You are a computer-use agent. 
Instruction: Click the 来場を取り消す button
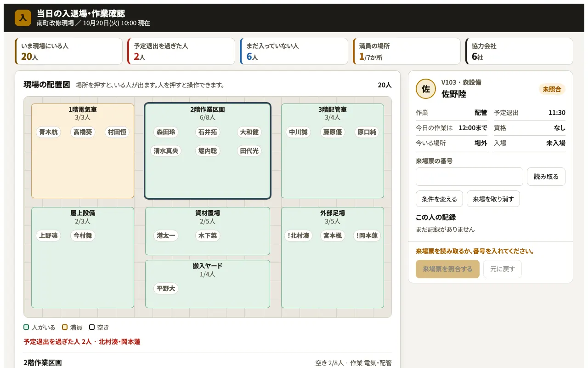coord(493,199)
